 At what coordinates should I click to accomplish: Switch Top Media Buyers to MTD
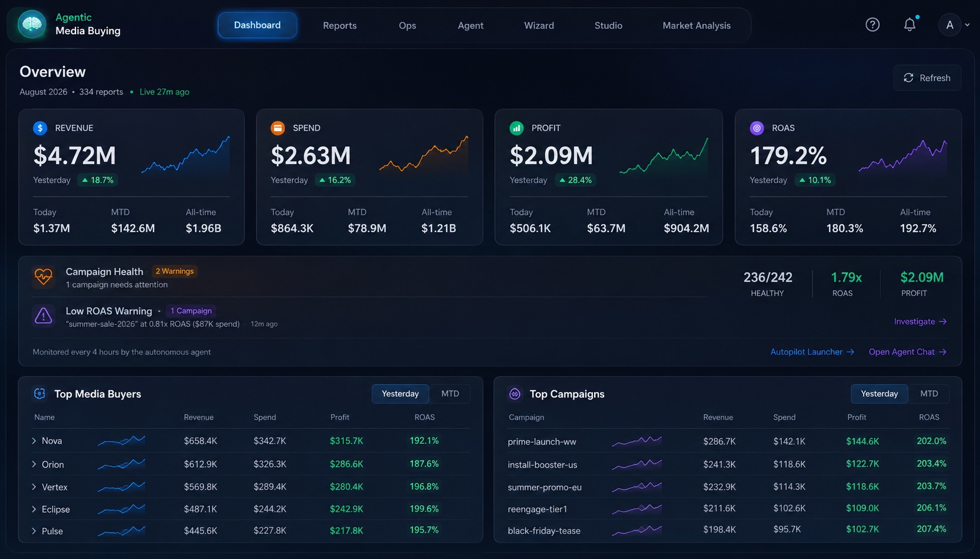coord(450,394)
